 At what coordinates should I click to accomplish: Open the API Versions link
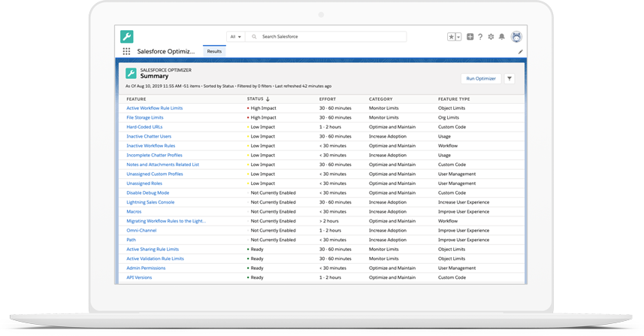[x=139, y=277]
